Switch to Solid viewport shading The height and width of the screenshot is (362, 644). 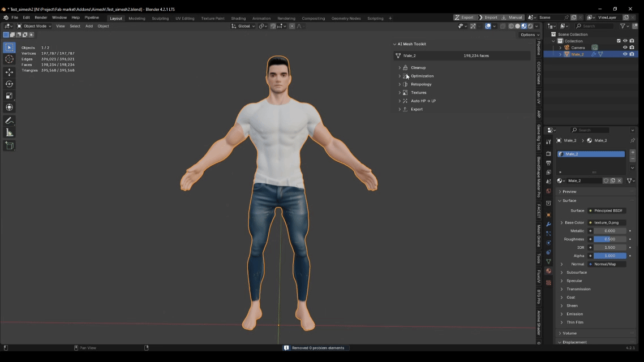coord(517,26)
